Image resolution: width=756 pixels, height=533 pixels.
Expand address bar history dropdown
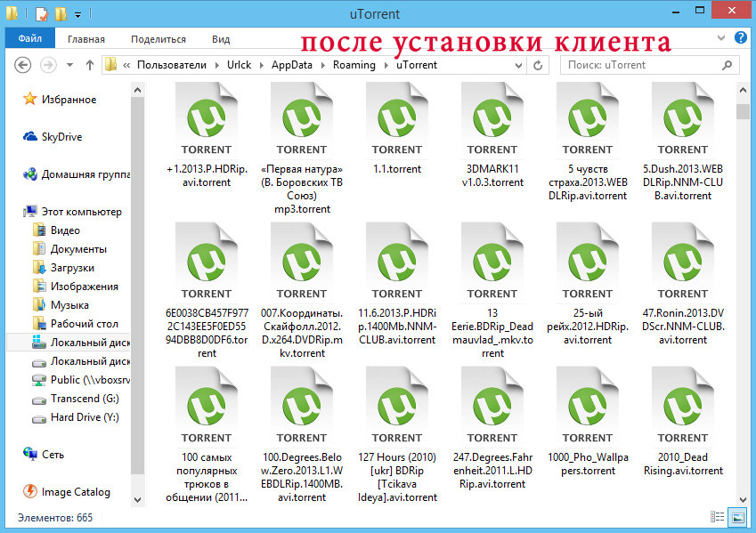click(518, 65)
